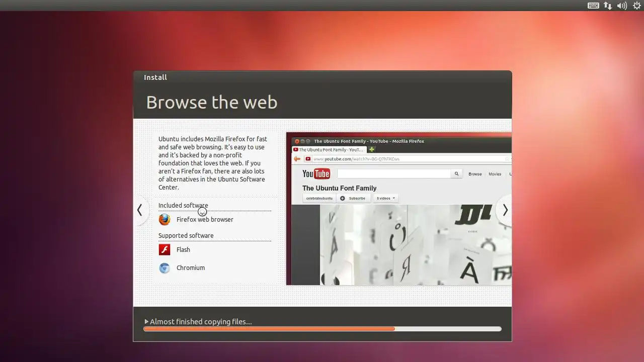This screenshot has width=644, height=362.
Task: Select the Chromium label text
Action: [x=191, y=268]
